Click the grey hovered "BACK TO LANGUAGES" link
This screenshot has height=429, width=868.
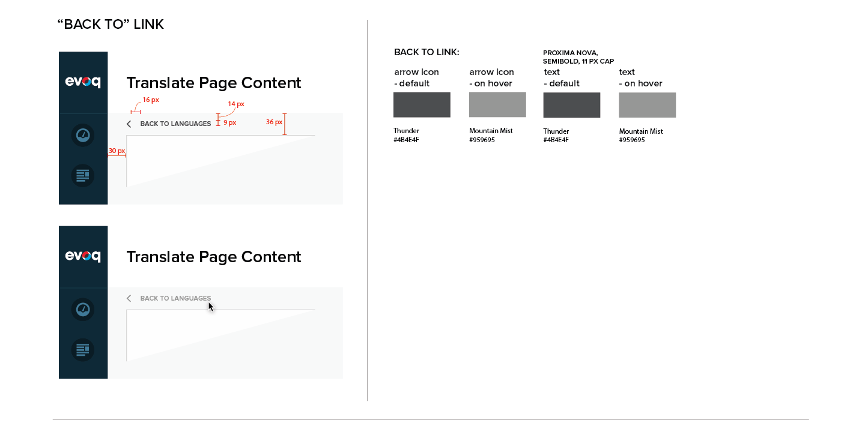pos(175,298)
